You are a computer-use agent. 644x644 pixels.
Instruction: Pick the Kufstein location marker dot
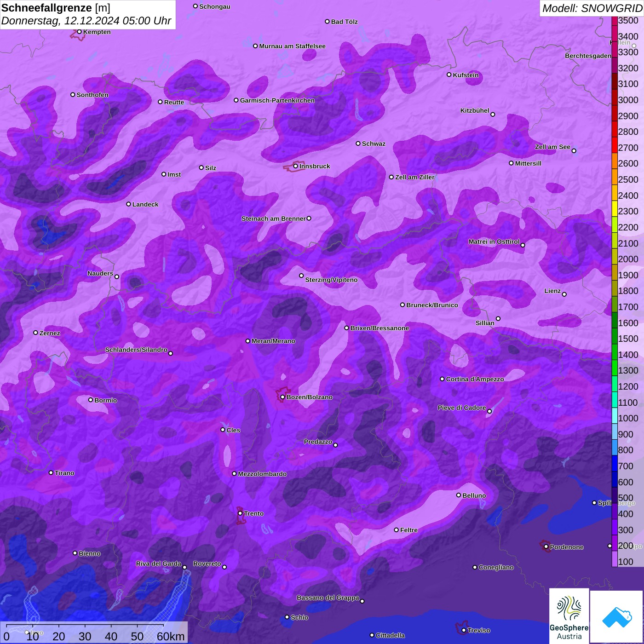[x=449, y=75]
